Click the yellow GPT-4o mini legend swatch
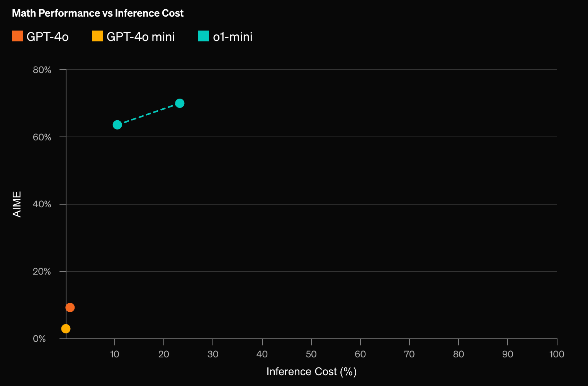 coord(97,36)
